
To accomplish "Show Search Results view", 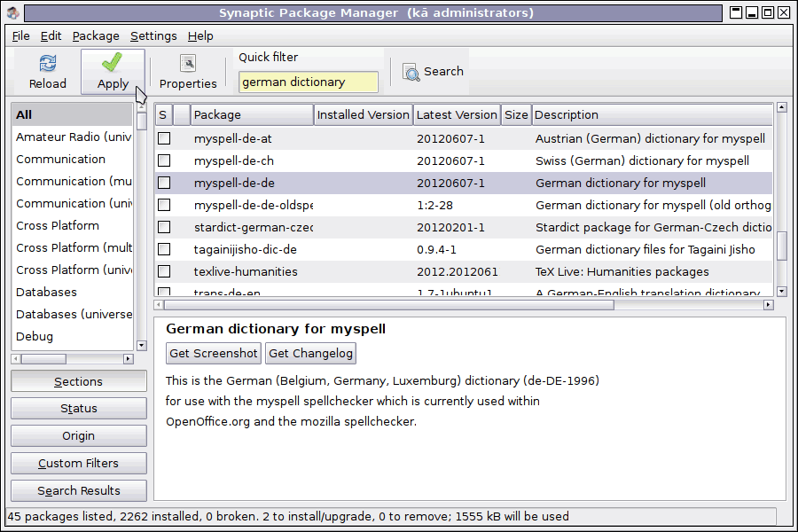I will 78,490.
